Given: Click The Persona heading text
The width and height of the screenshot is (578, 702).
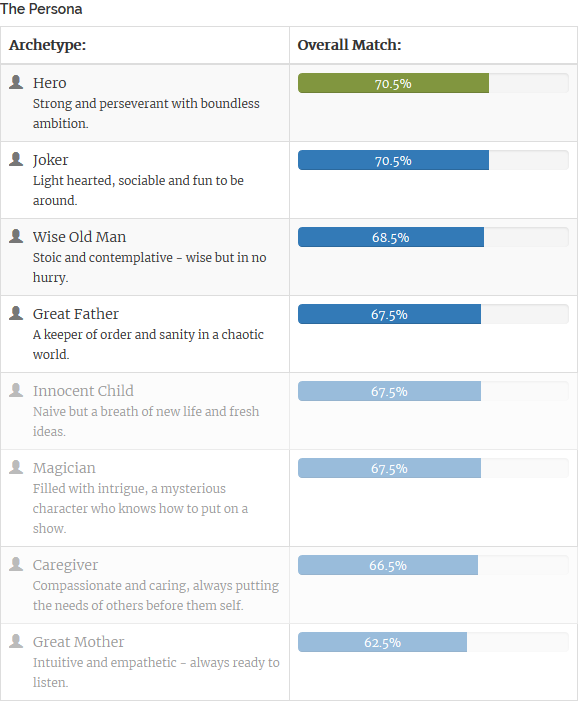Looking at the screenshot, I should [41, 9].
